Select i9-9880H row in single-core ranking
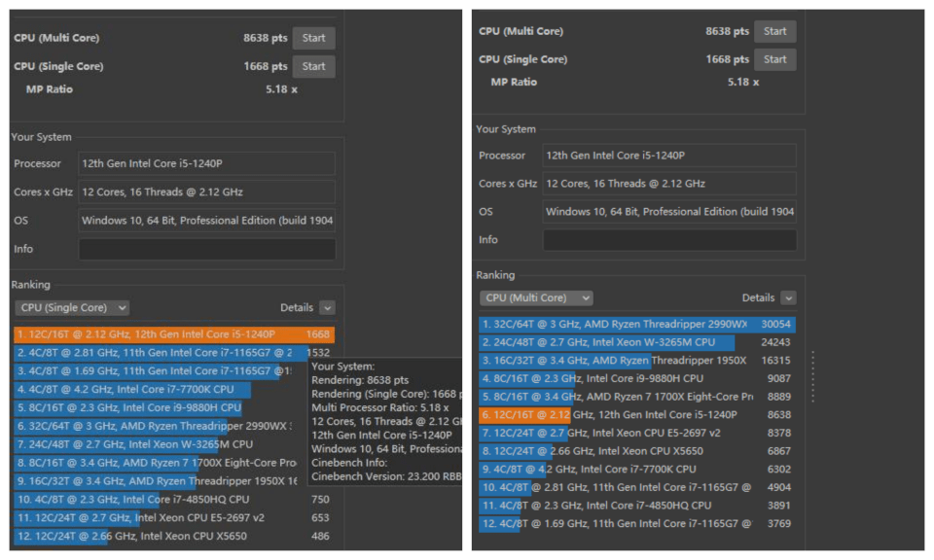This screenshot has height=560, width=934. (161, 408)
